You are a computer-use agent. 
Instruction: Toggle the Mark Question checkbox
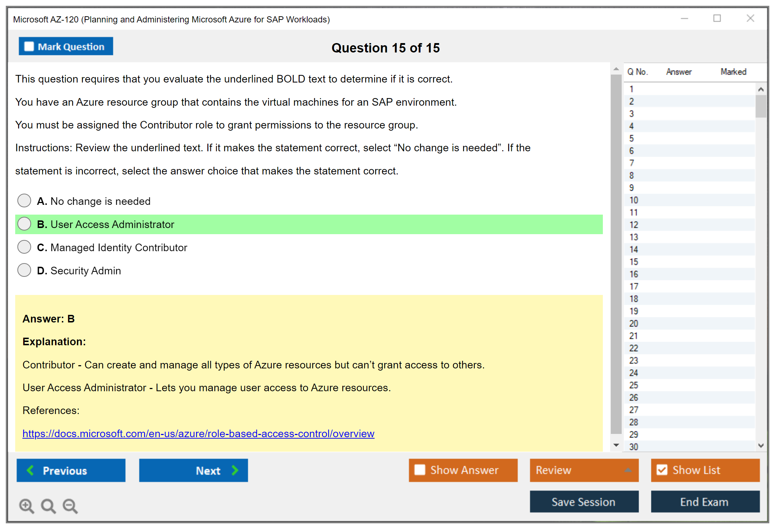click(29, 47)
